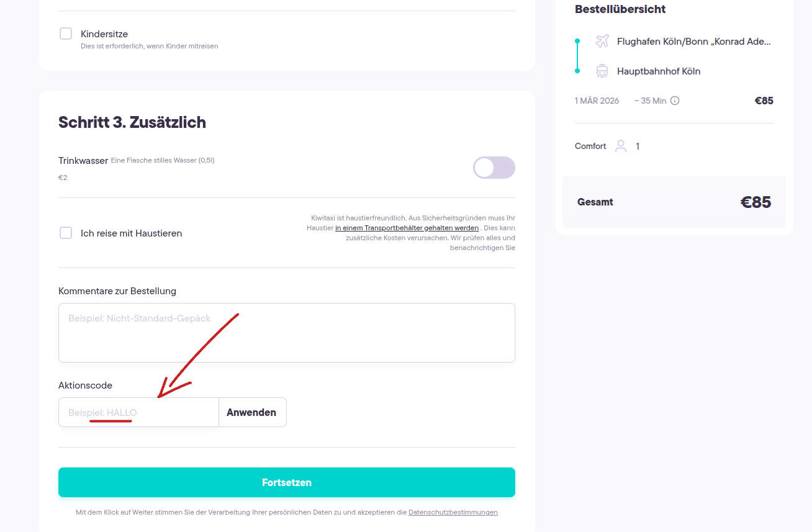Viewport: 812px width, 532px height.
Task: Click the Anwenden button
Action: tap(252, 412)
